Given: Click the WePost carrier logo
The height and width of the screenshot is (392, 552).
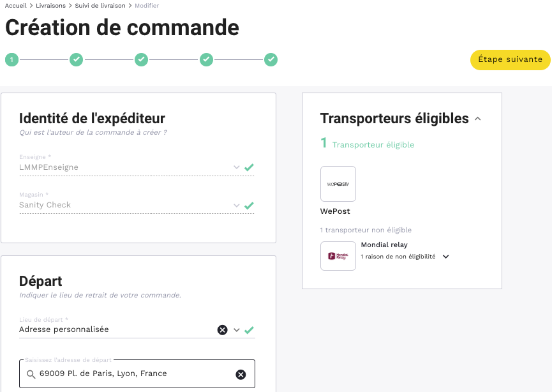Looking at the screenshot, I should point(338,184).
